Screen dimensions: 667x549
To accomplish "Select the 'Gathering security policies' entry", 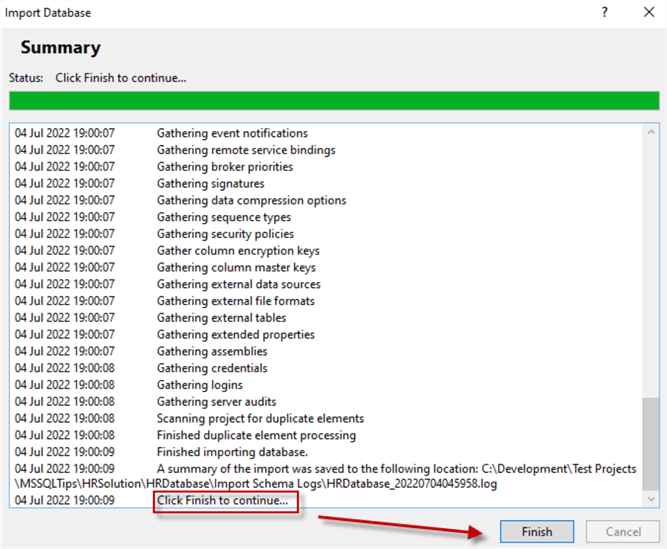I will [x=225, y=234].
